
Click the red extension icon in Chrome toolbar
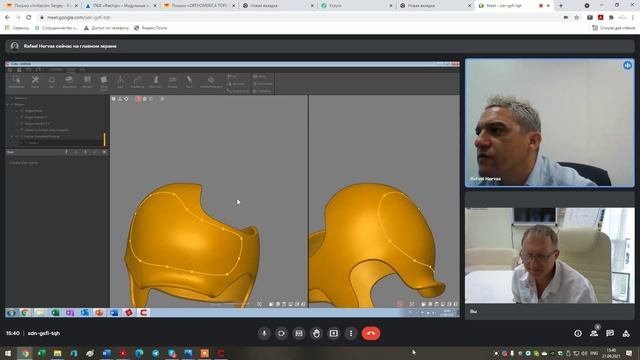600,18
